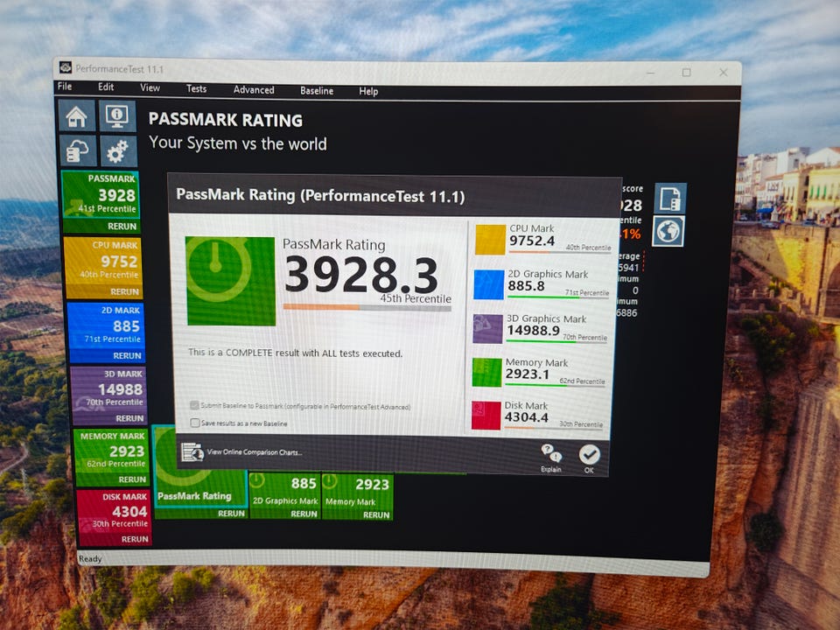Open the File menu
Viewport: 840px width, 630px height.
(65, 87)
